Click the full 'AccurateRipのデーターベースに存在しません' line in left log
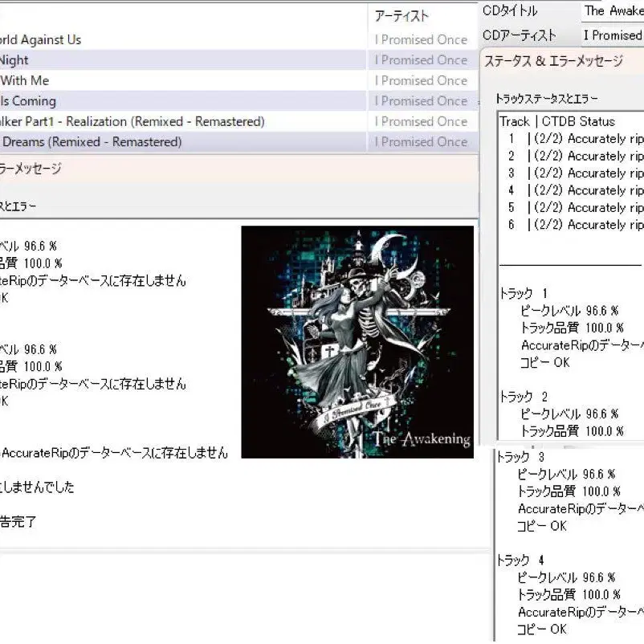The height and width of the screenshot is (644, 644). pos(115,453)
